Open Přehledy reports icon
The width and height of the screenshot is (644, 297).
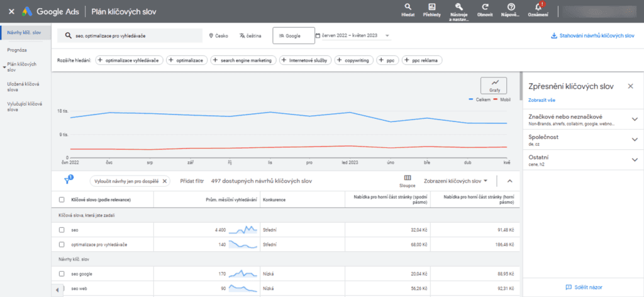tap(431, 7)
